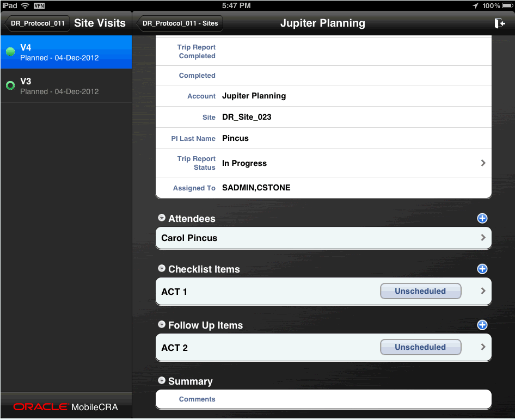Tap the logout icon in the header
This screenshot has height=420, width=515.
coord(500,23)
